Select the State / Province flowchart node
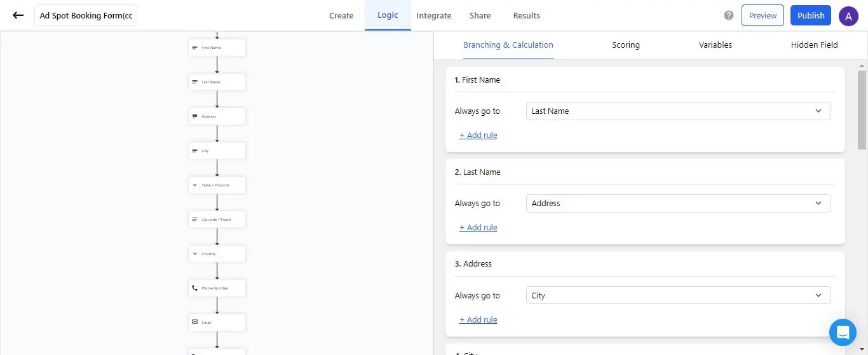Image resolution: width=868 pixels, height=355 pixels. 217,185
